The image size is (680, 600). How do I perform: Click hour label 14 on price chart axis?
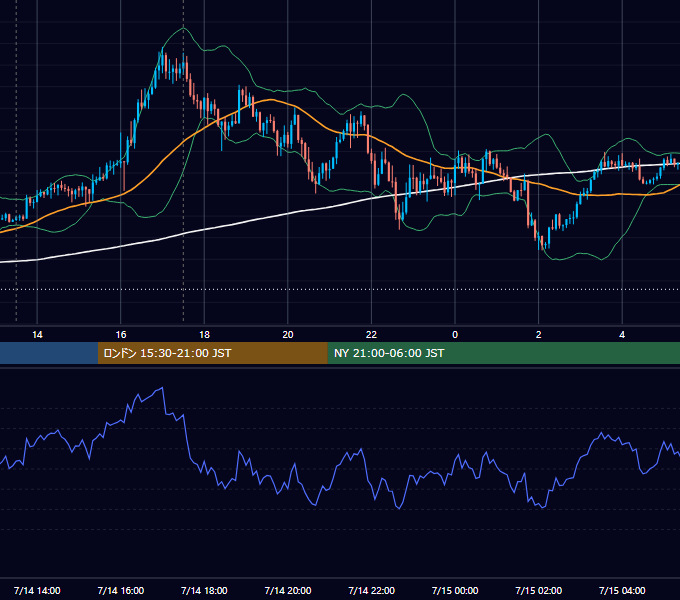[x=37, y=335]
